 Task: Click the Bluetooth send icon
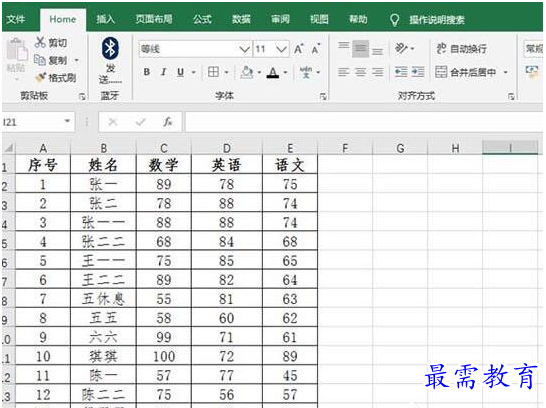click(x=110, y=48)
